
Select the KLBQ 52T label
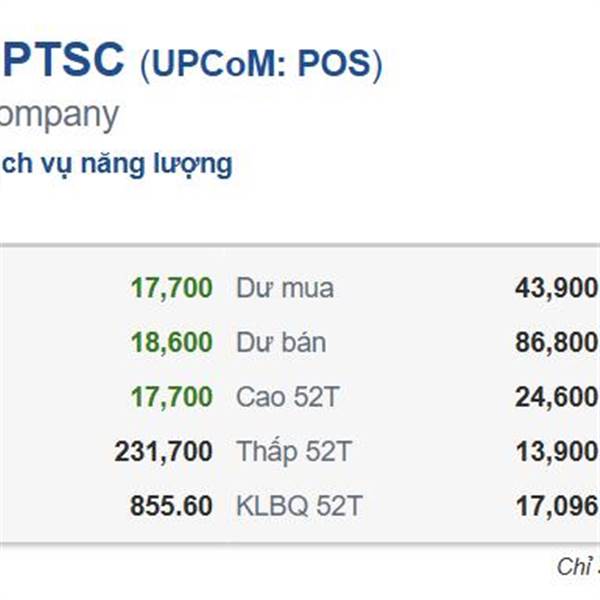point(299,506)
